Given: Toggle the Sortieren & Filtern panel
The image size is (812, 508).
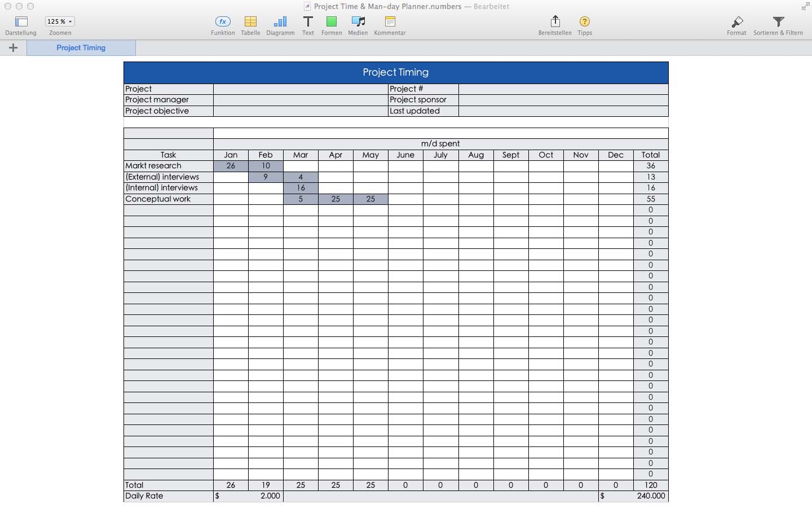Looking at the screenshot, I should (x=778, y=22).
